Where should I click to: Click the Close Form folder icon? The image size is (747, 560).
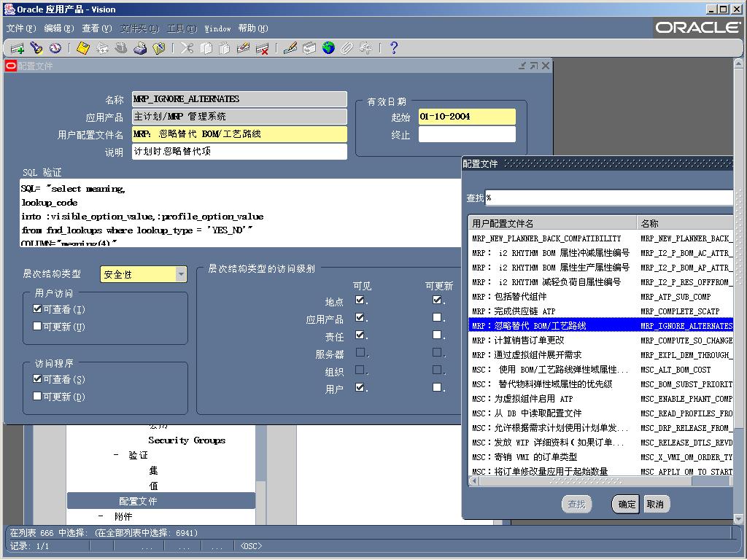(x=158, y=48)
